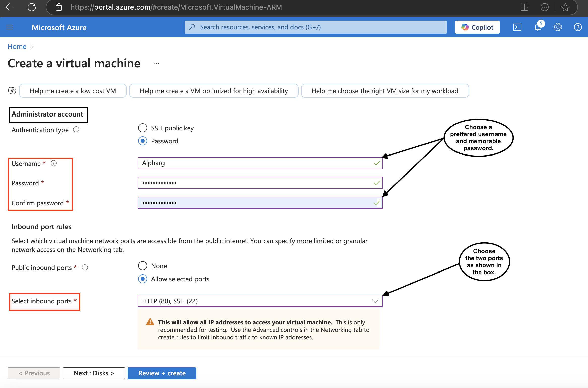Focus the Password input field

tap(260, 183)
